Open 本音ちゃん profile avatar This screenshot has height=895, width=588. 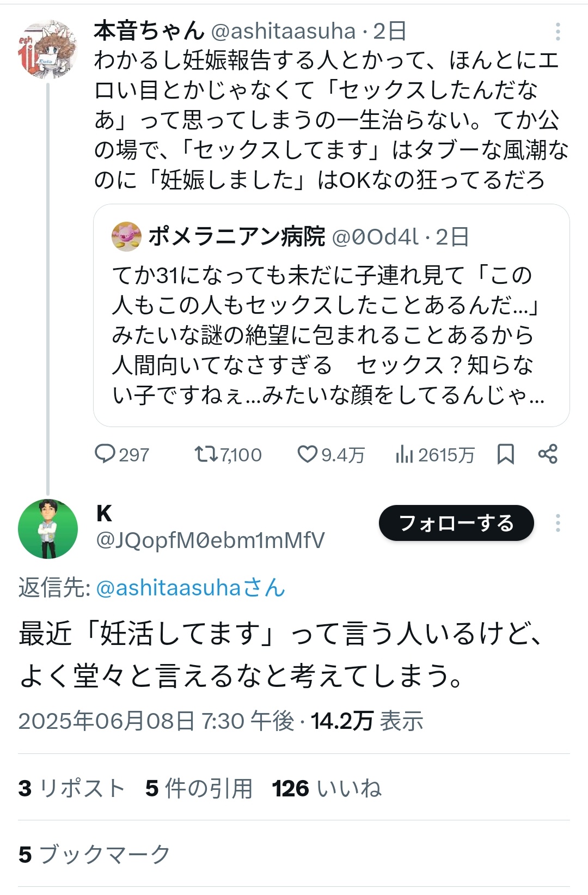tap(48, 50)
